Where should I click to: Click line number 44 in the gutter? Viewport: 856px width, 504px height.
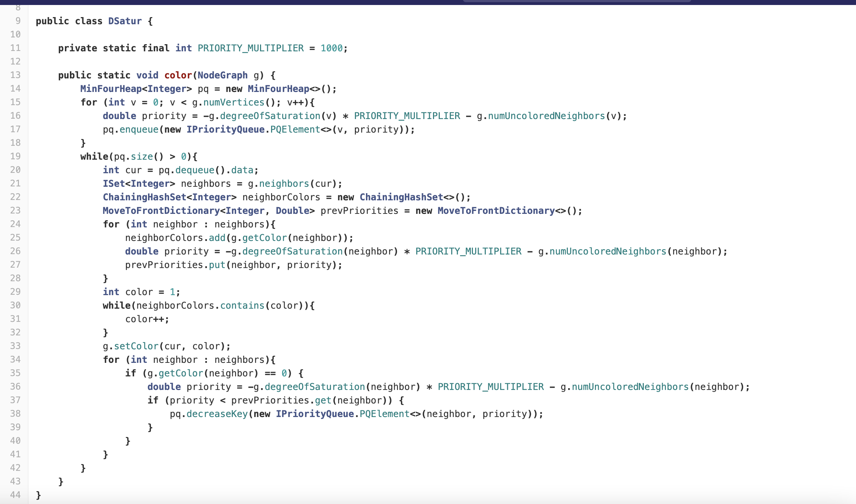coord(15,495)
